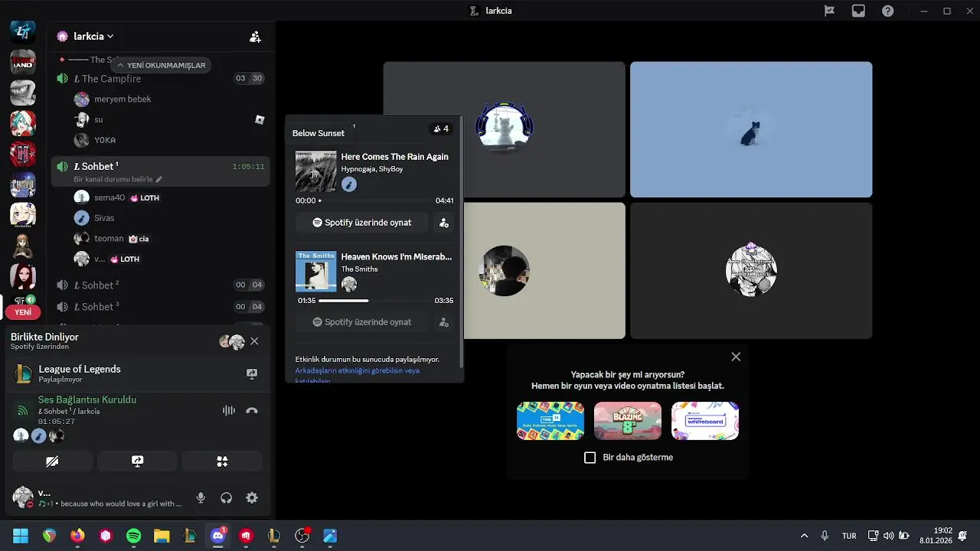Open connection info green signal icon

tap(23, 410)
